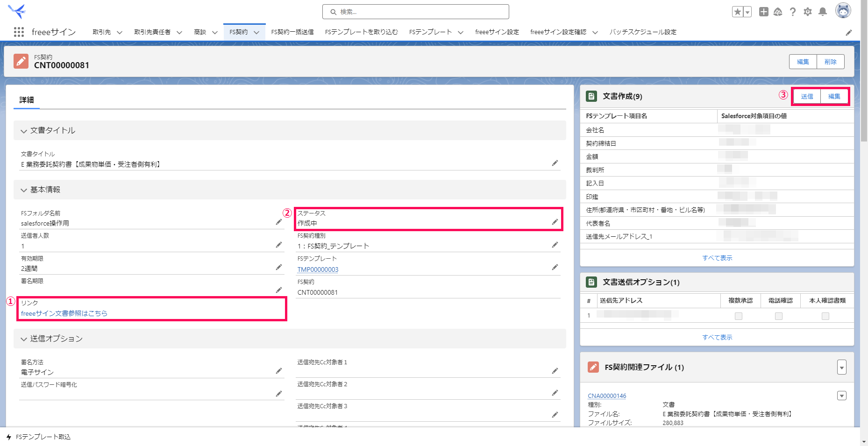Open the freeeサイン設定 tab
This screenshot has height=446, width=868.
497,32
